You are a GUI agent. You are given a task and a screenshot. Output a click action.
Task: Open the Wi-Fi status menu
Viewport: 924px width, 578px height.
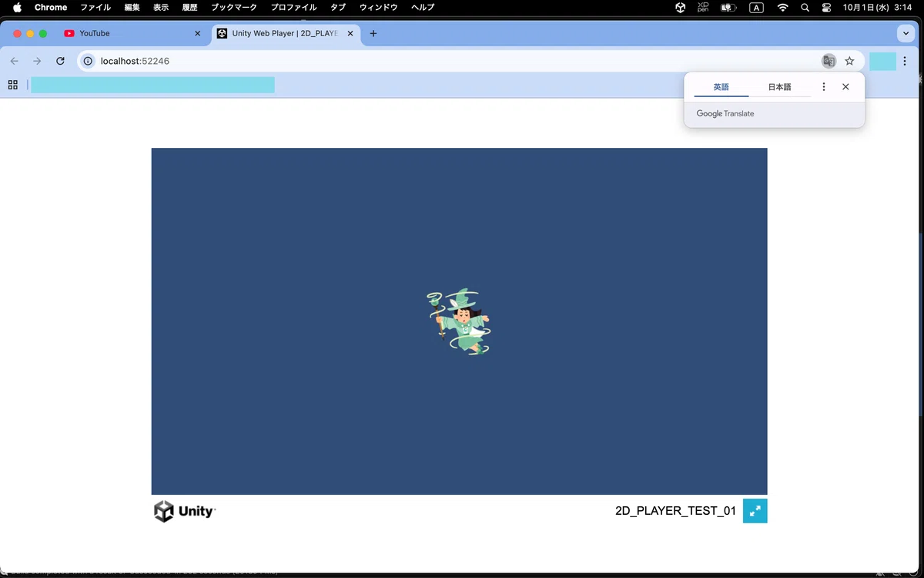pos(783,7)
